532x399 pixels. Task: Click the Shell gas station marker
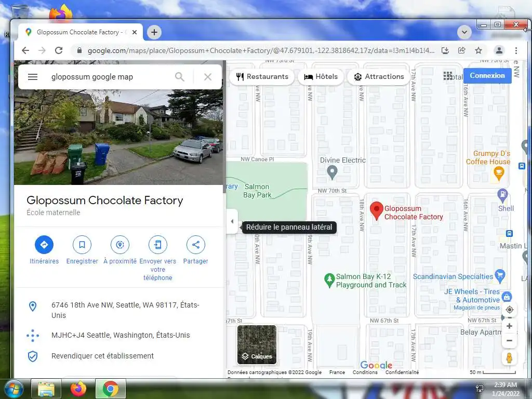[x=502, y=195]
